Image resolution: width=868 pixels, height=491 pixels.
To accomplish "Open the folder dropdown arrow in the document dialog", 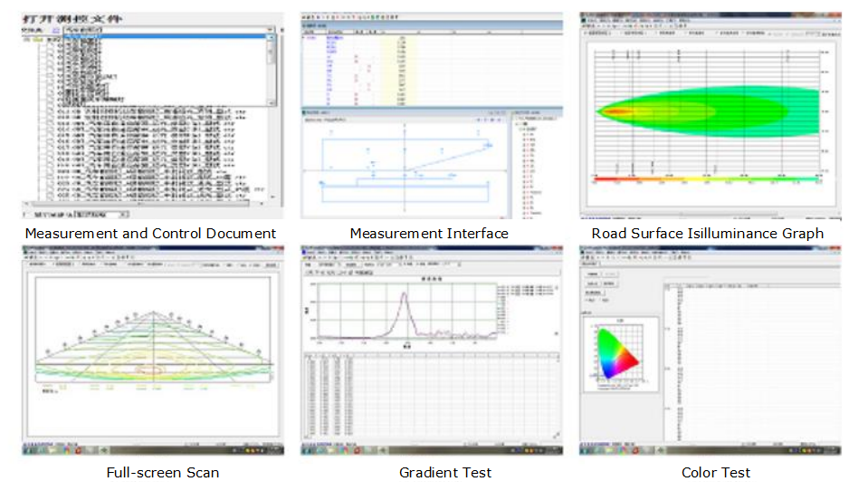I will [x=271, y=30].
